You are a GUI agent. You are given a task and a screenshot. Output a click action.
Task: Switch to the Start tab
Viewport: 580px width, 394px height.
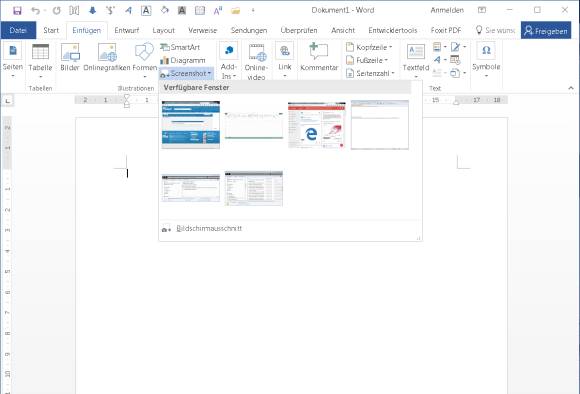tap(51, 30)
